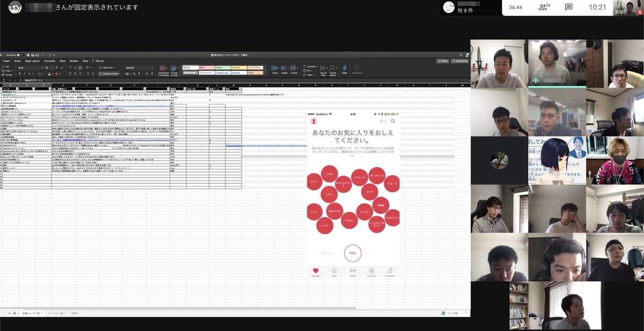Open the Arial font name dropdown
The width and height of the screenshot is (644, 331).
click(x=31, y=68)
